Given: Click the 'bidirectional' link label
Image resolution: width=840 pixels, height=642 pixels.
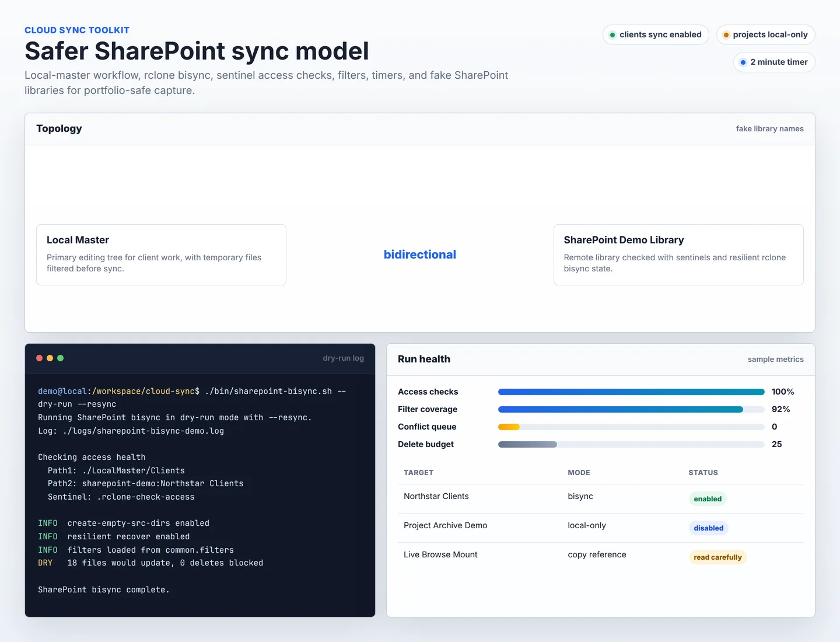Looking at the screenshot, I should point(420,254).
